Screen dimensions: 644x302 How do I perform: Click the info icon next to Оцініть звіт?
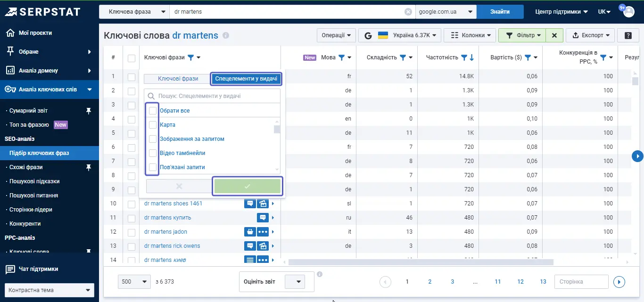(x=320, y=274)
